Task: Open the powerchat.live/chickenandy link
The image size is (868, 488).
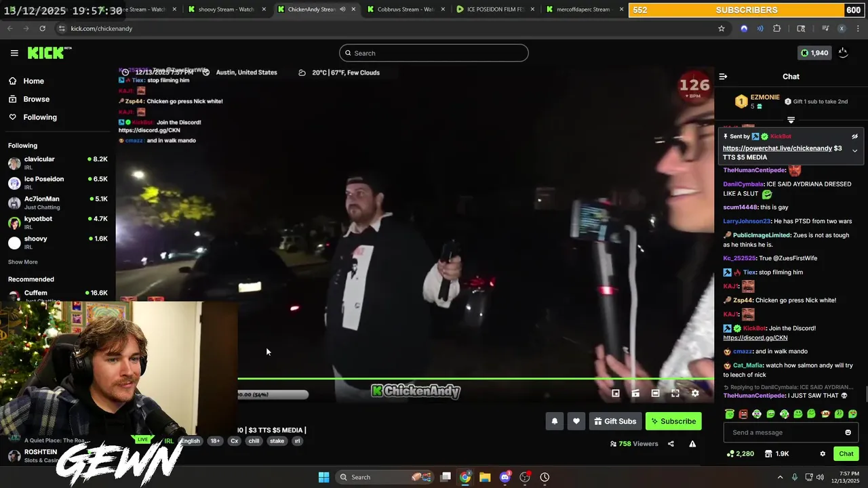Action: pyautogui.click(x=777, y=148)
